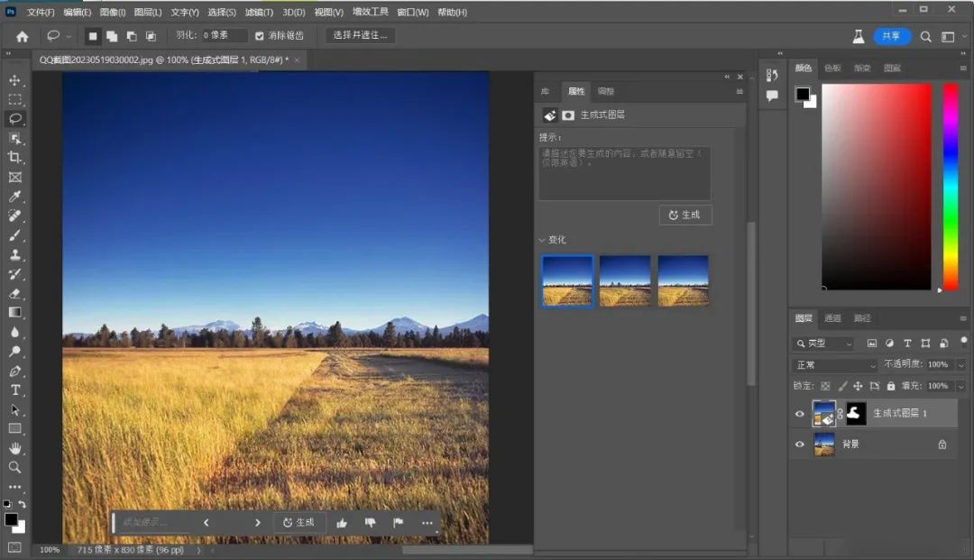
Task: Open the layer blend mode dropdown
Action: click(835, 364)
